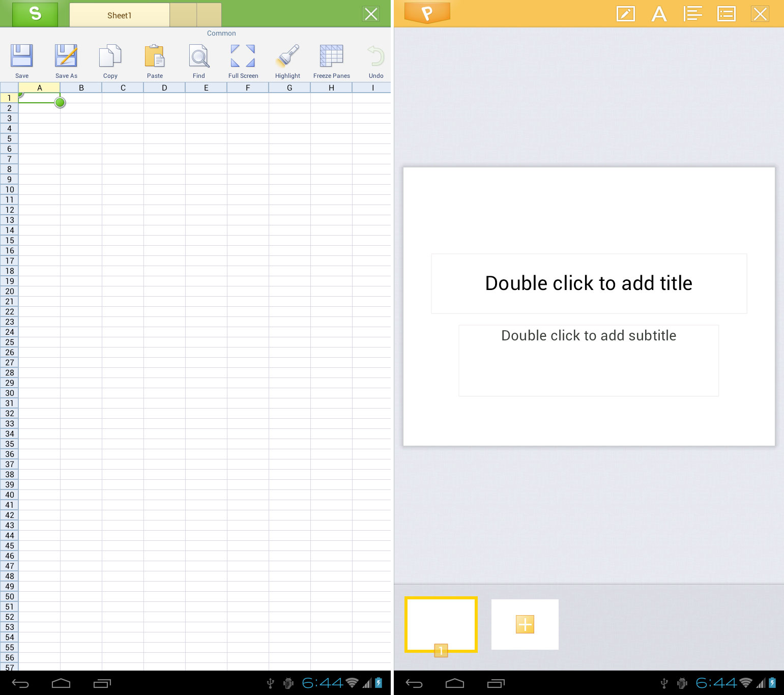This screenshot has width=784, height=695.
Task: Open the green S spreadsheet menu
Action: (x=35, y=14)
